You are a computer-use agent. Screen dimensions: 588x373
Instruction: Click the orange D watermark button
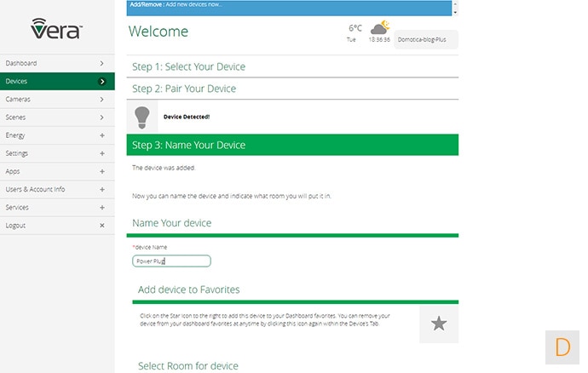[562, 347]
